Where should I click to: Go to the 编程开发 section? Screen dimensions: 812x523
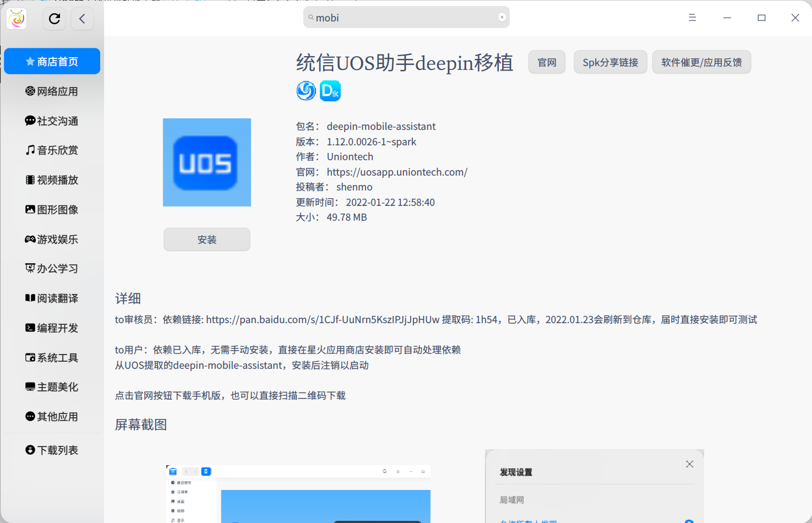(x=52, y=328)
